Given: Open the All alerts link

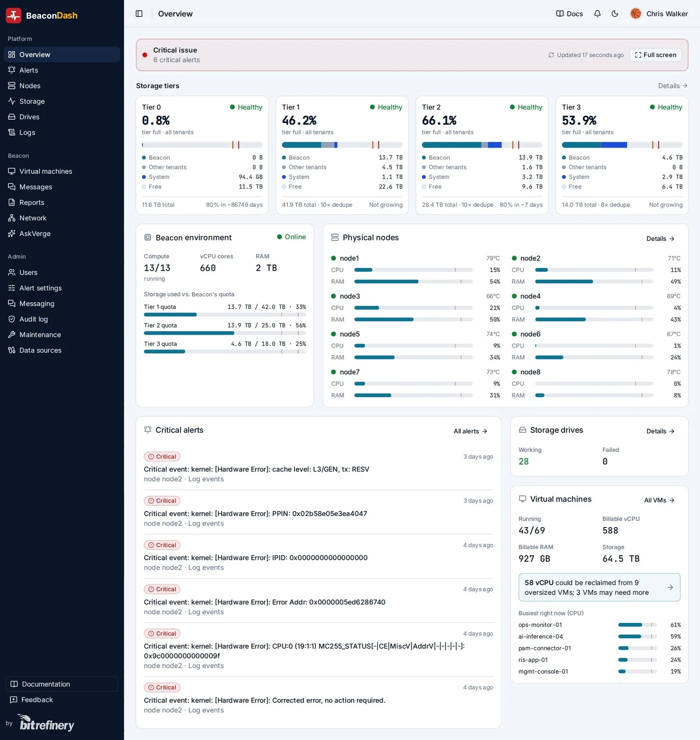Looking at the screenshot, I should point(470,431).
